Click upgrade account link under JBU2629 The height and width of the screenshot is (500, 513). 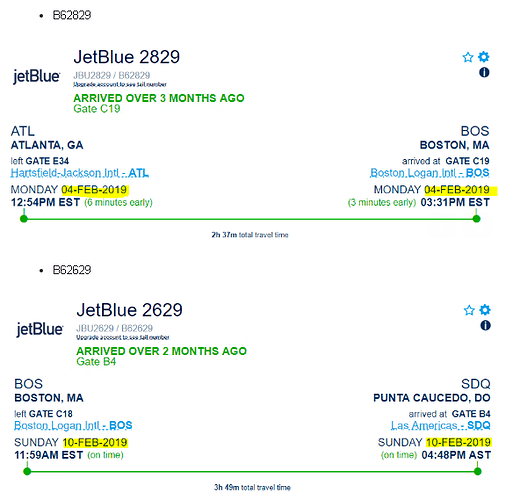[123, 338]
